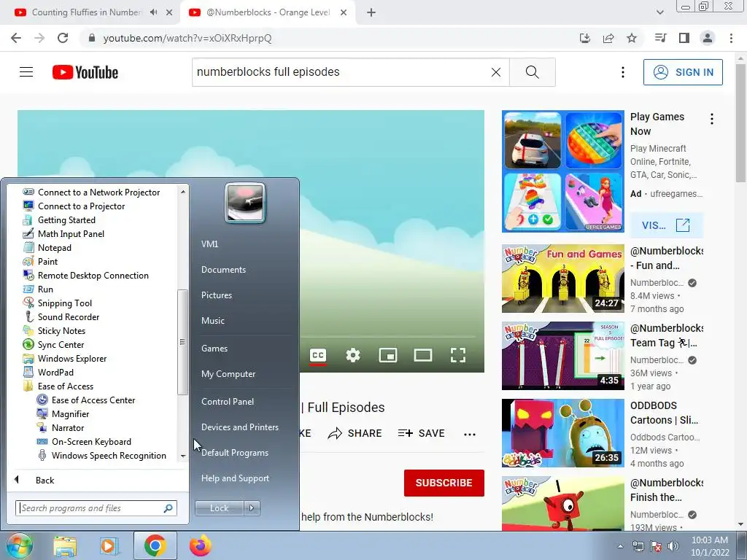Open Chrome tab search dropdown
This screenshot has width=747, height=560.
[x=660, y=12]
